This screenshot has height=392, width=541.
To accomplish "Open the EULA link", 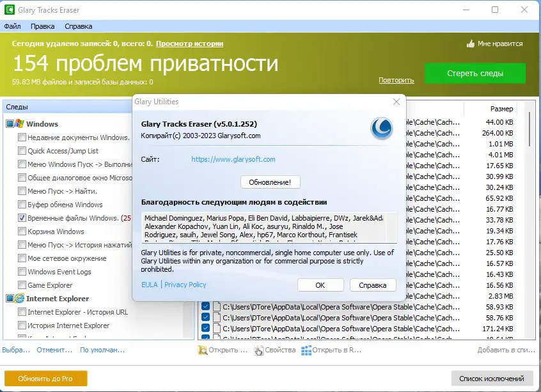I will click(x=150, y=285).
